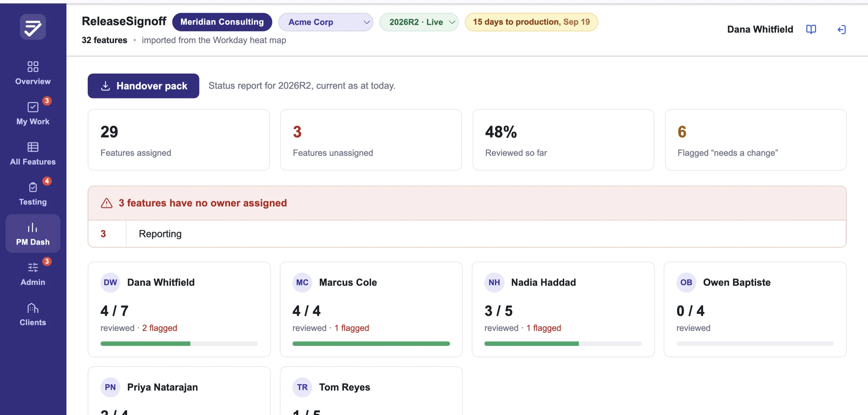This screenshot has height=415, width=868.
Task: Go to All Features label in sidebar
Action: pos(33,162)
